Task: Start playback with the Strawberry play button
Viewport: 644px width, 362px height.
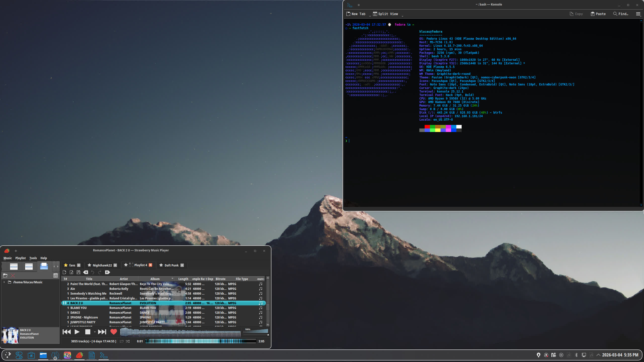Action: tap(77, 332)
